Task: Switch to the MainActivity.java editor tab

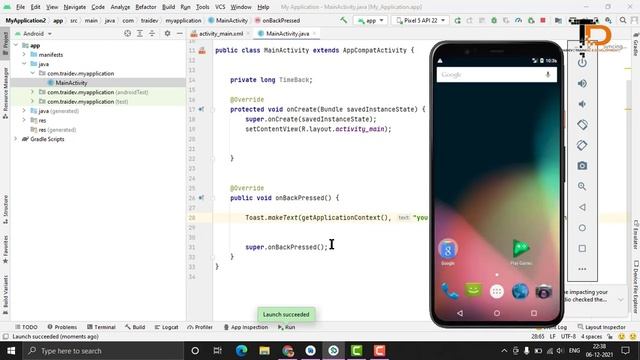Action: pyautogui.click(x=287, y=33)
